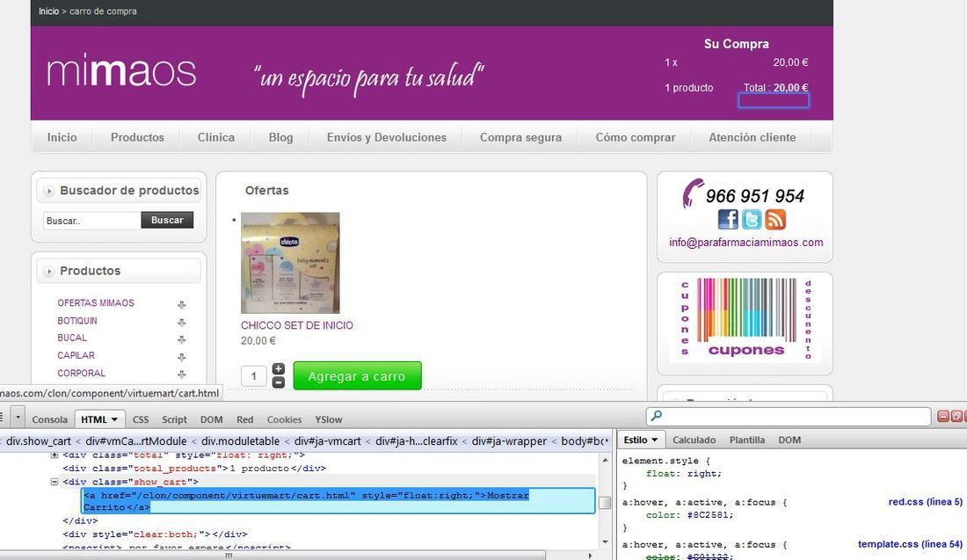Open the Productos navigation menu item
This screenshot has width=967, height=560.
(x=137, y=137)
